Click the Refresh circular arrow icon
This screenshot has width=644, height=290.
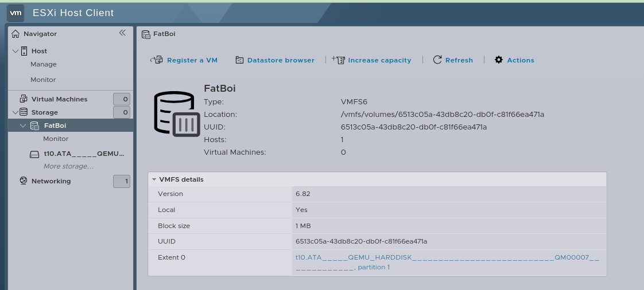437,60
